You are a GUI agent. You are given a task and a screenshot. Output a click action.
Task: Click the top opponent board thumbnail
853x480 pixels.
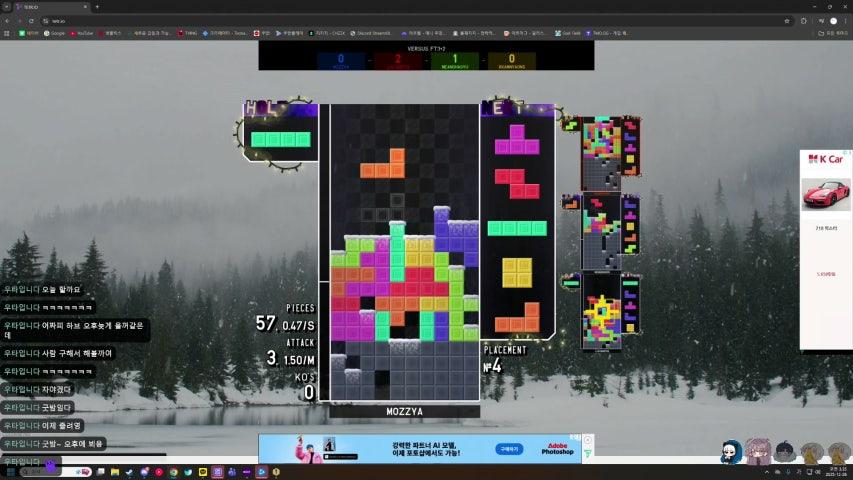tap(601, 152)
